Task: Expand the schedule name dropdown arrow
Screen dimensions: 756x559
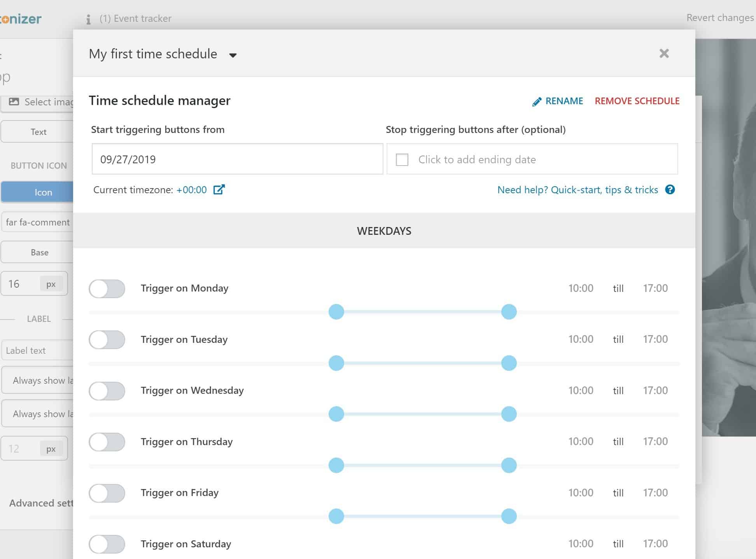Action: (x=233, y=55)
